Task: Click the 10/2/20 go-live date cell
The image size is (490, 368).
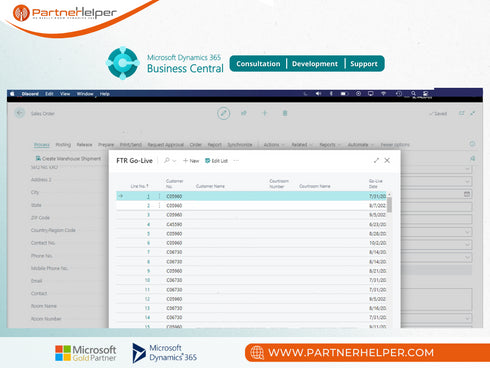Action: pyautogui.click(x=377, y=243)
